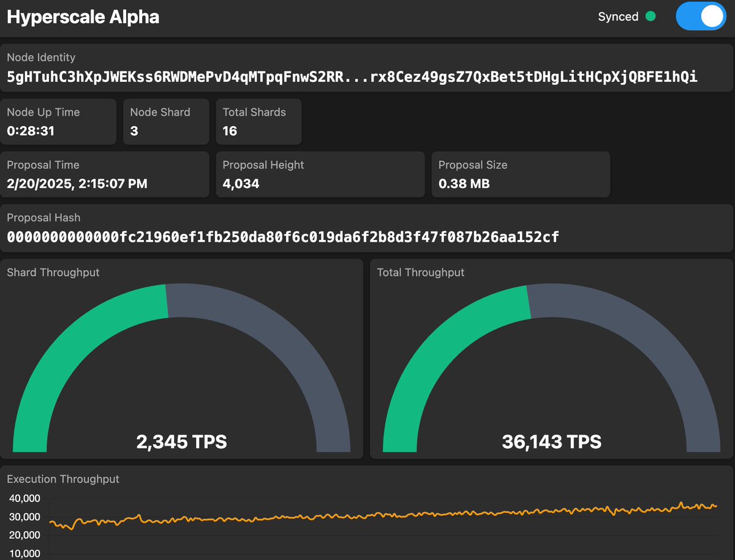Click the Proposal Height value 4,034
This screenshot has height=560, width=735.
241,184
